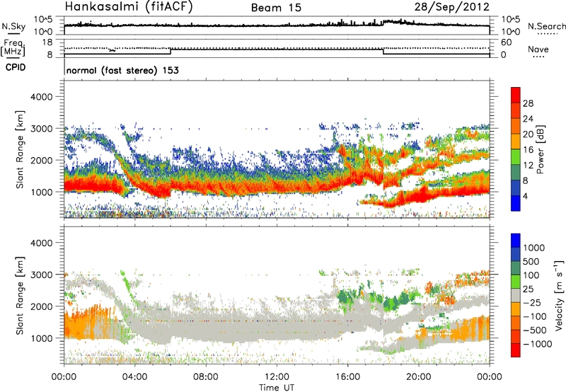This screenshot has width=566, height=392.
Task: Click the "4" label on the Power color bar
Action: click(x=525, y=196)
